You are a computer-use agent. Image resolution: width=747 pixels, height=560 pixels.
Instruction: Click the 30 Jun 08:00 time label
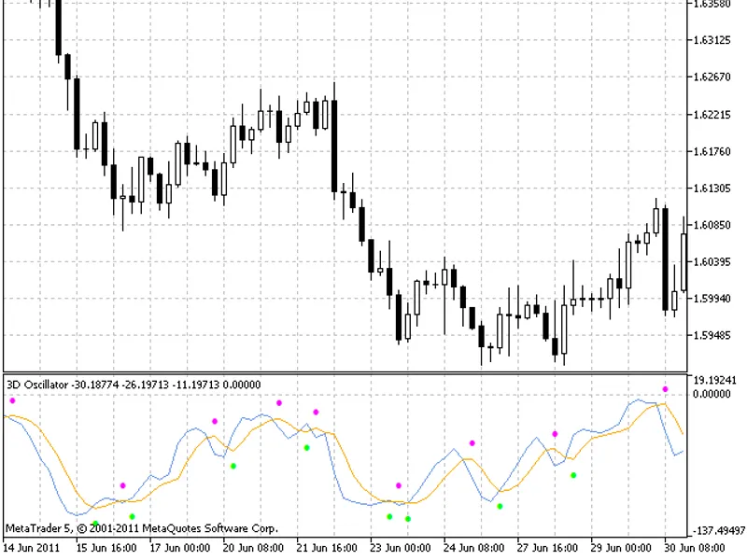[694, 548]
